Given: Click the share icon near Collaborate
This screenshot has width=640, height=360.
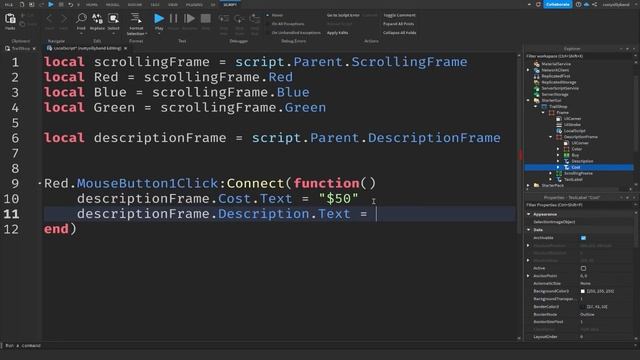Looking at the screenshot, I should [595, 4].
